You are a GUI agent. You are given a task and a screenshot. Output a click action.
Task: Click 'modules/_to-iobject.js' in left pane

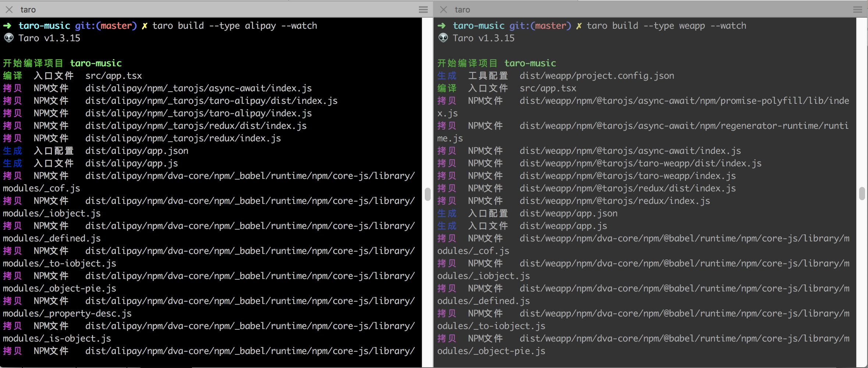click(x=60, y=263)
